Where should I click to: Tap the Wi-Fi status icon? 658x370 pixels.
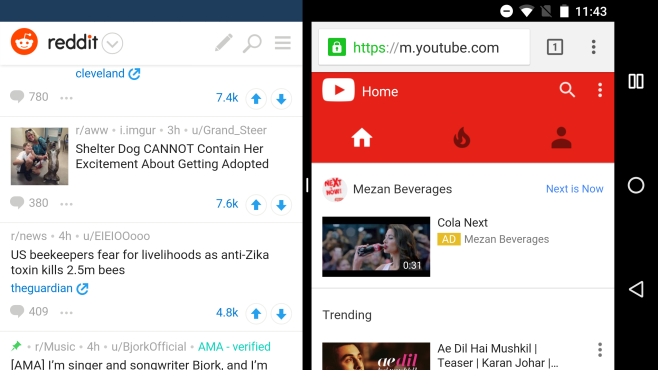click(x=527, y=11)
